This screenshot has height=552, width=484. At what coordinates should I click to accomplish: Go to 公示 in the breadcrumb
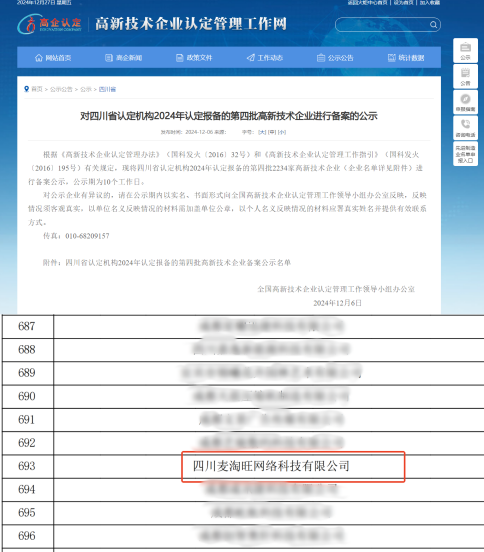[86, 89]
